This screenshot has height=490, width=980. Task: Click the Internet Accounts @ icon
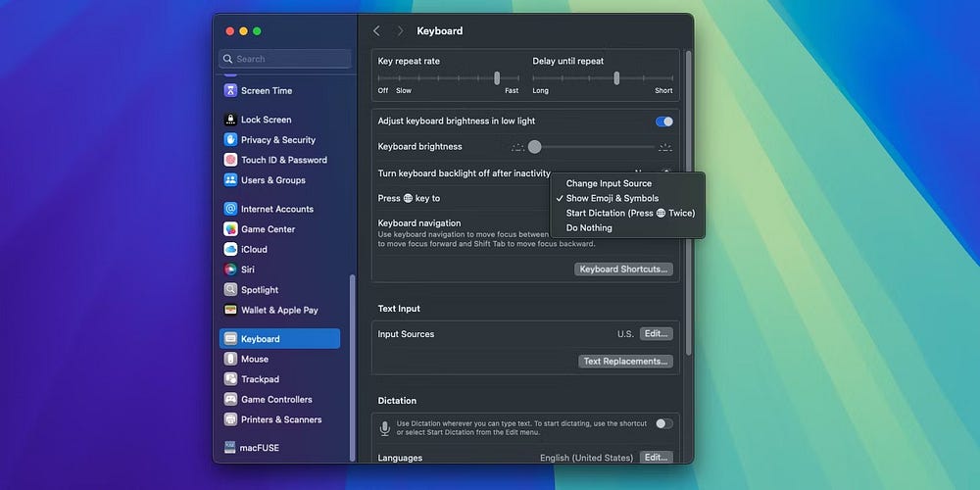pos(230,209)
